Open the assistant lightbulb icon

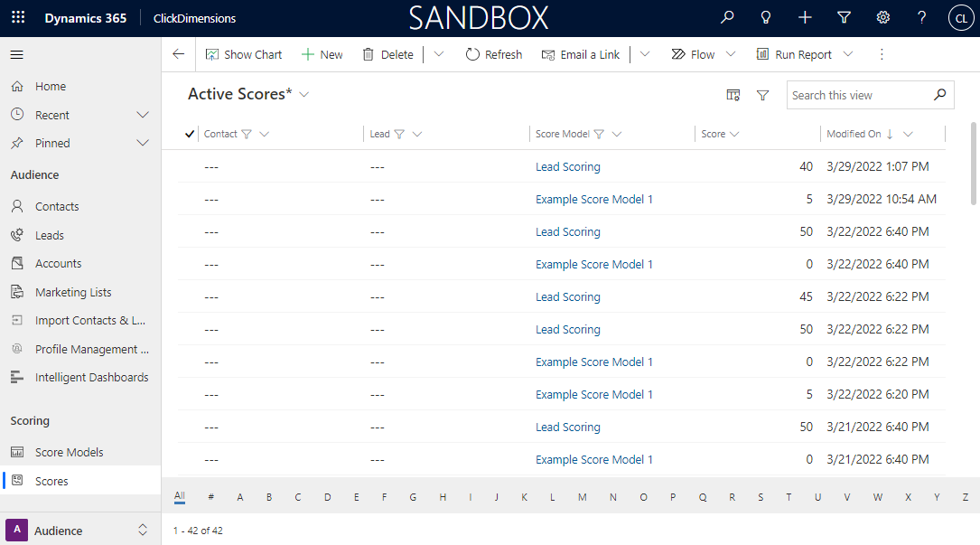[x=766, y=17]
